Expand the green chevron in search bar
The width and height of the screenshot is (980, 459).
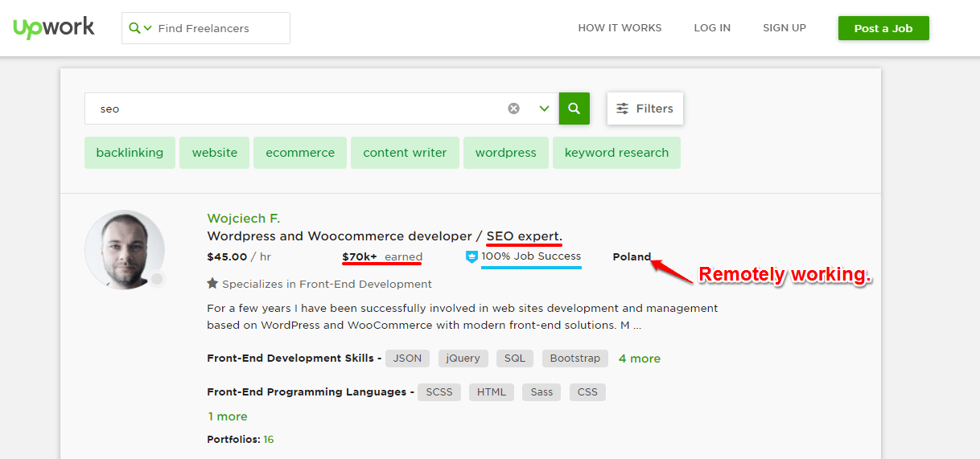[x=545, y=109]
